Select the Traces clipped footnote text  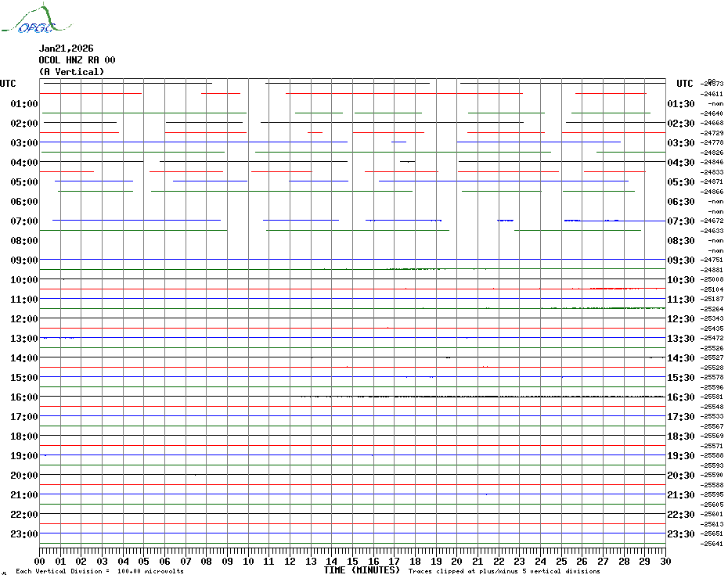[x=504, y=571]
